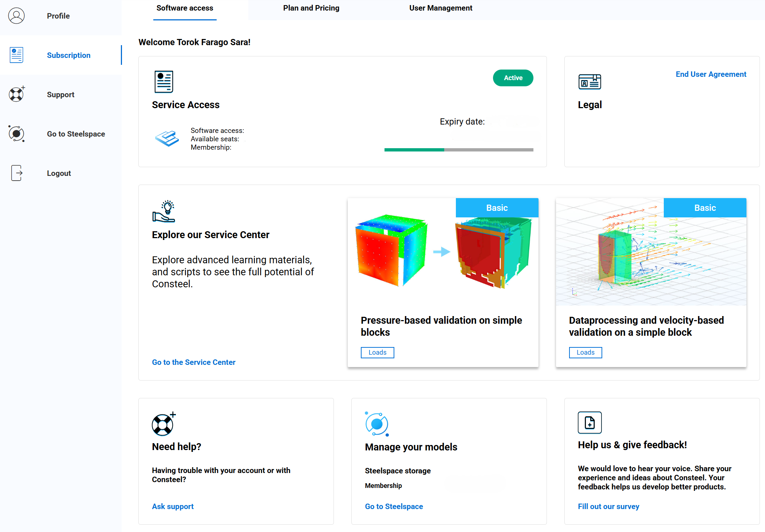The height and width of the screenshot is (532, 765).
Task: Click the Profile user avatar icon
Action: click(16, 16)
